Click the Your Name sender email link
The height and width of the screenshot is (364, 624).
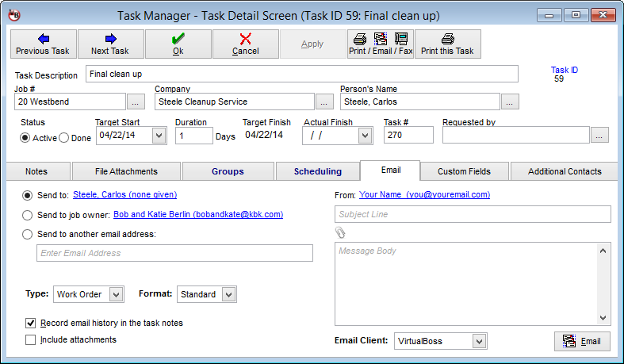424,194
